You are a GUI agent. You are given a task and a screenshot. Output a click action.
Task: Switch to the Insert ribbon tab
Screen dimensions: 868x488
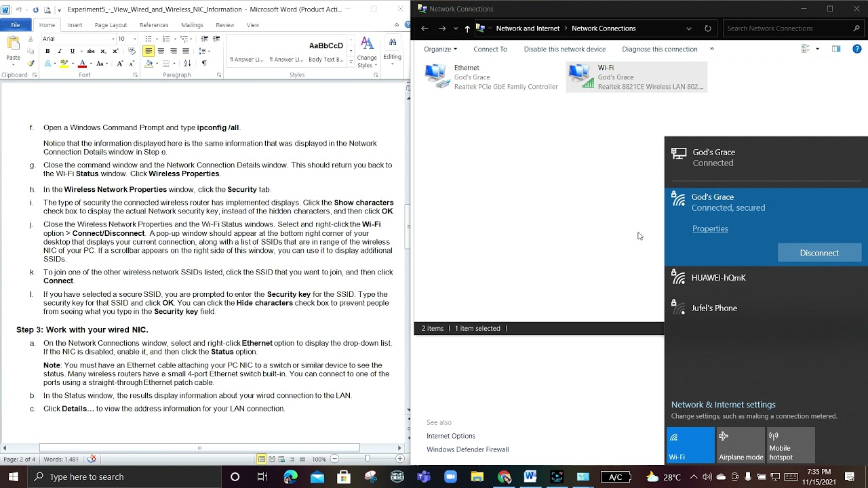click(75, 25)
